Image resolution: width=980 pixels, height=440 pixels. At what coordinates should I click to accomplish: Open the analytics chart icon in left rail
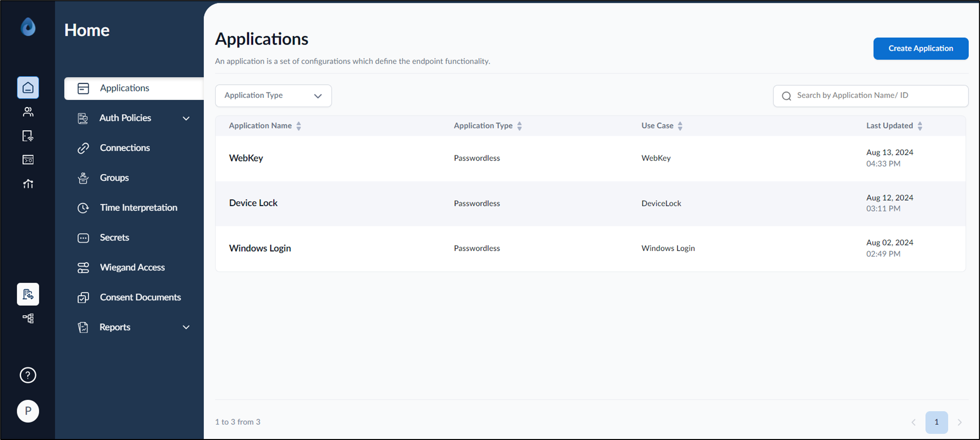tap(28, 184)
